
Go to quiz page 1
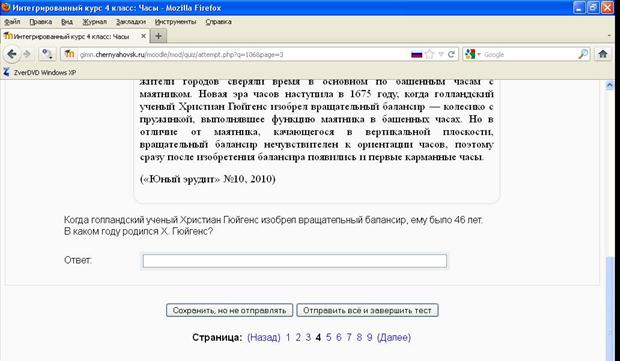click(x=288, y=337)
